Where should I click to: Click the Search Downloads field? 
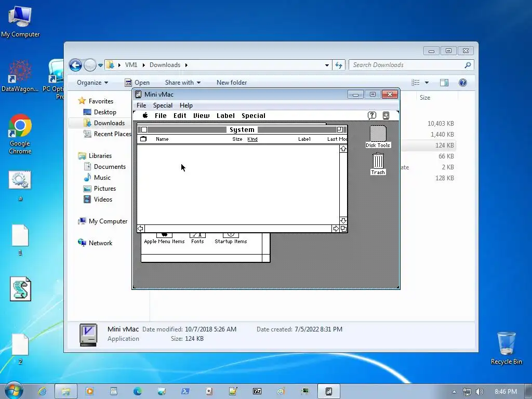click(x=411, y=65)
